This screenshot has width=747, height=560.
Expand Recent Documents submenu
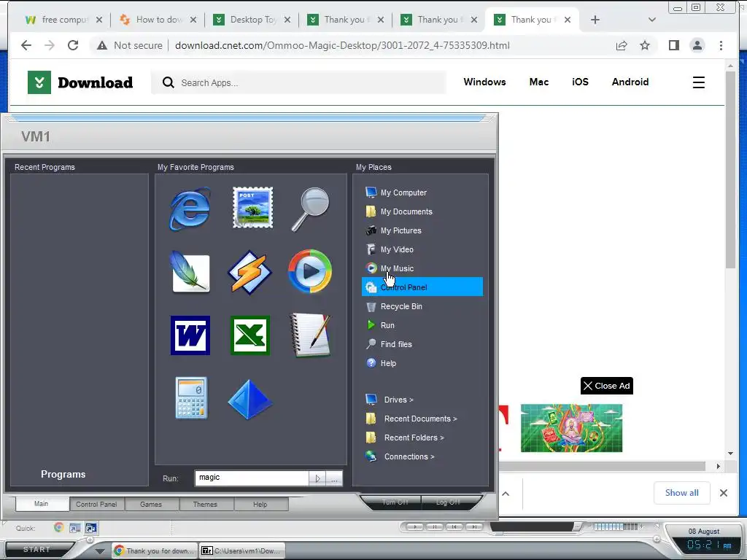pyautogui.click(x=422, y=419)
